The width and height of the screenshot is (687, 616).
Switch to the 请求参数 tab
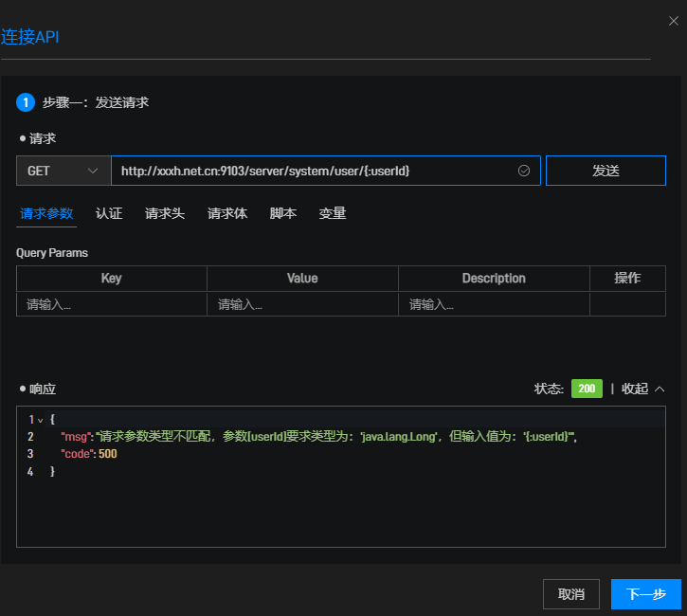tap(46, 213)
